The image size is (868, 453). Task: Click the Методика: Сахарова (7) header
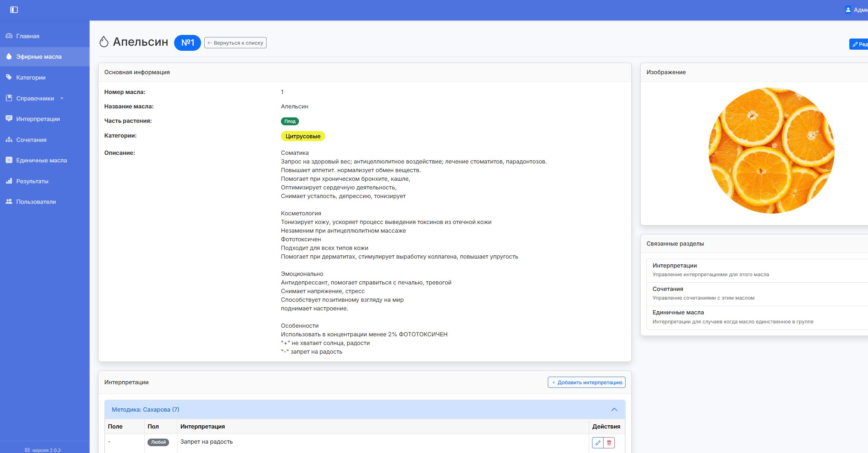(145, 409)
